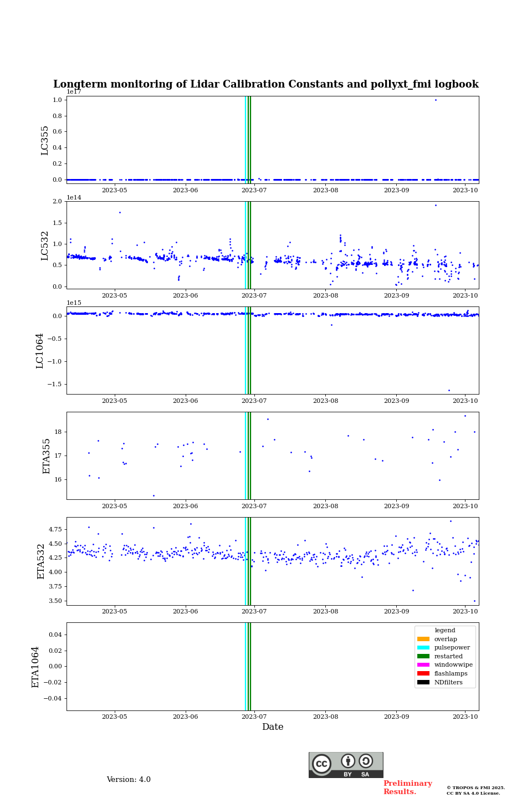Click the SA share-alike circular arrow icon
The height and width of the screenshot is (798, 532).
point(366,761)
